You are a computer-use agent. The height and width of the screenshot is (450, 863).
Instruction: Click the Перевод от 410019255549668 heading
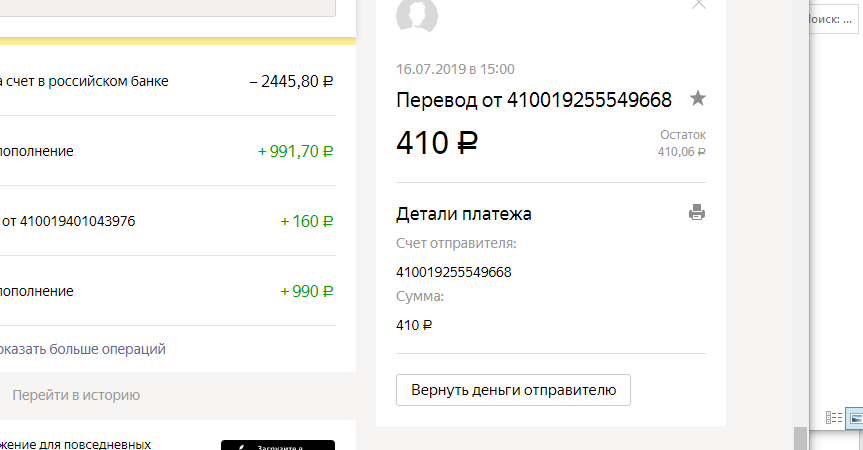point(534,100)
